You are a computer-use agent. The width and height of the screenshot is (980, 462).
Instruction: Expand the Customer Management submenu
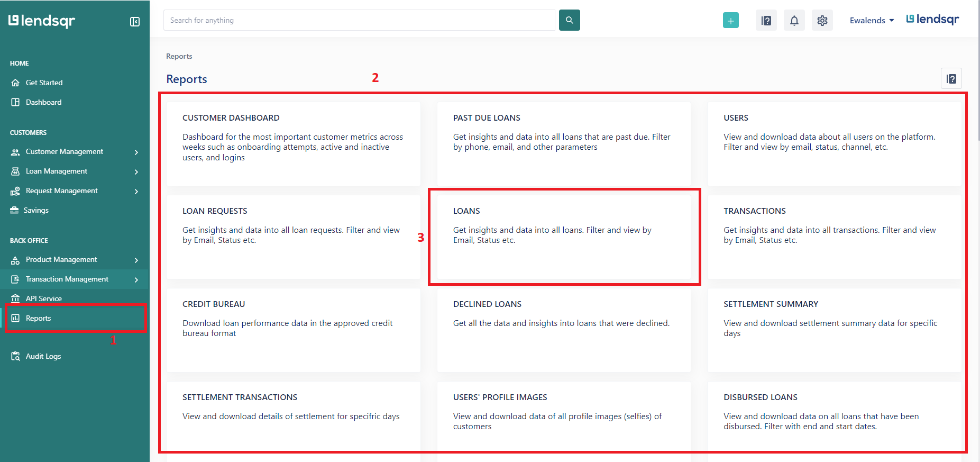136,152
